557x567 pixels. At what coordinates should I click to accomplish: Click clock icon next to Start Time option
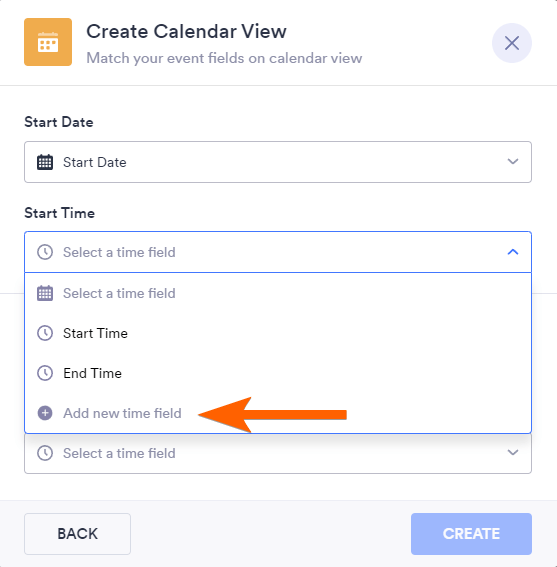[x=45, y=333]
